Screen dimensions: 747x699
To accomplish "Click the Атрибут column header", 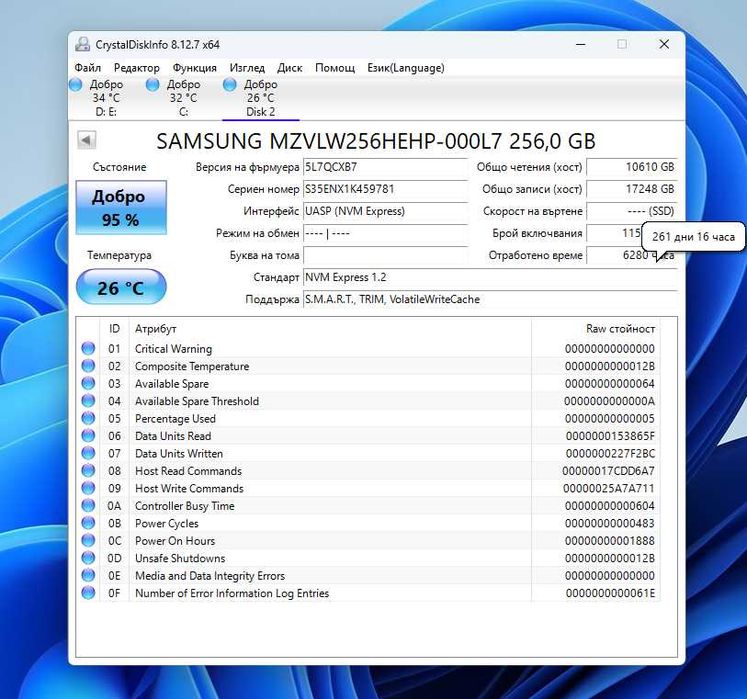I will pos(330,329).
